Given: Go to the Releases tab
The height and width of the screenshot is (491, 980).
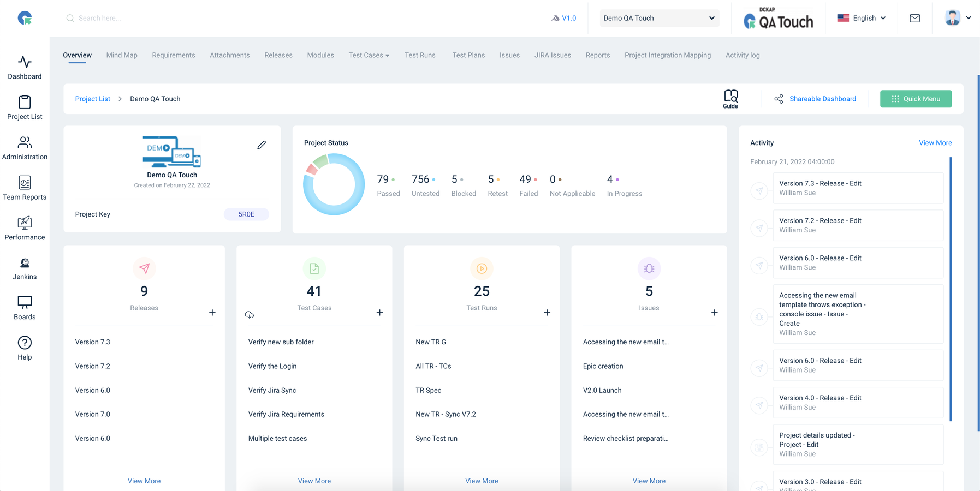Looking at the screenshot, I should point(278,55).
